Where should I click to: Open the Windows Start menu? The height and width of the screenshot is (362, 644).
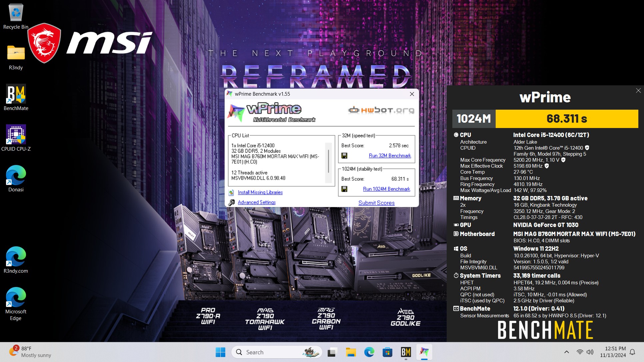pos(220,352)
